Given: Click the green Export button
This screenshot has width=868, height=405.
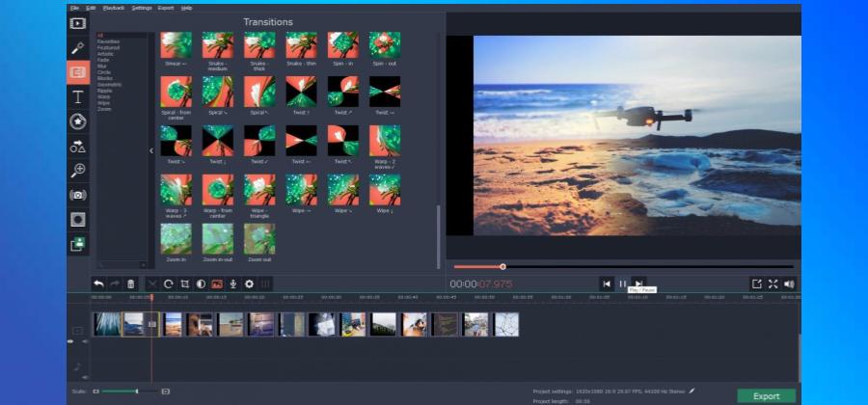Looking at the screenshot, I should point(766,395).
